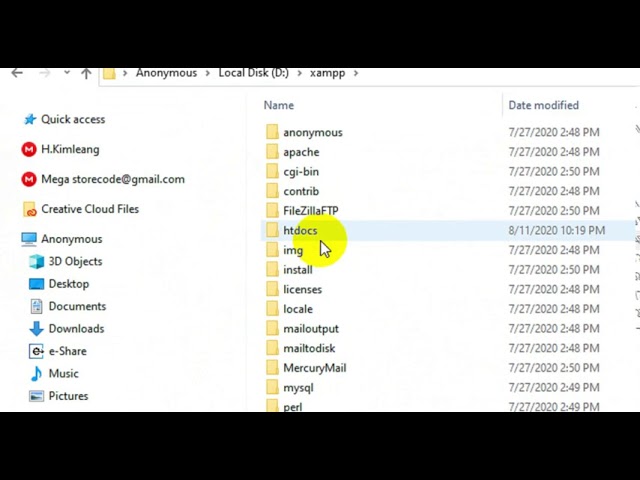The height and width of the screenshot is (480, 640).
Task: Open the htdocs folder
Action: (x=300, y=230)
